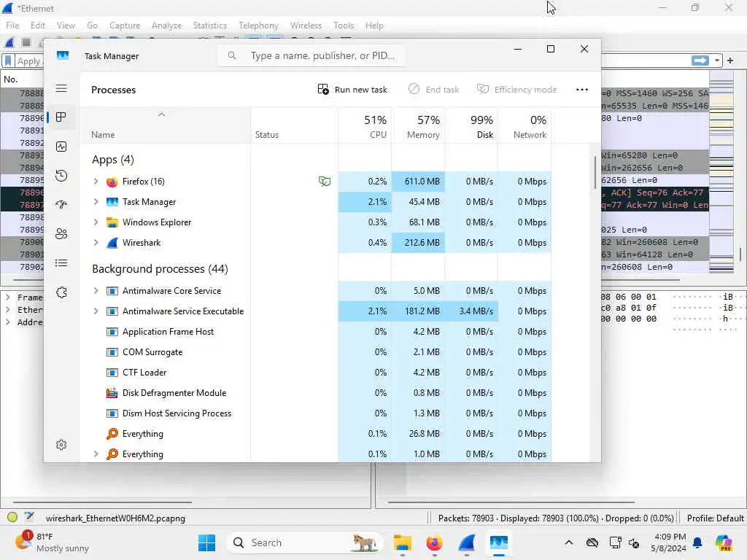The width and height of the screenshot is (747, 560).
Task: Open Windows Start button on taskbar
Action: pyautogui.click(x=206, y=542)
